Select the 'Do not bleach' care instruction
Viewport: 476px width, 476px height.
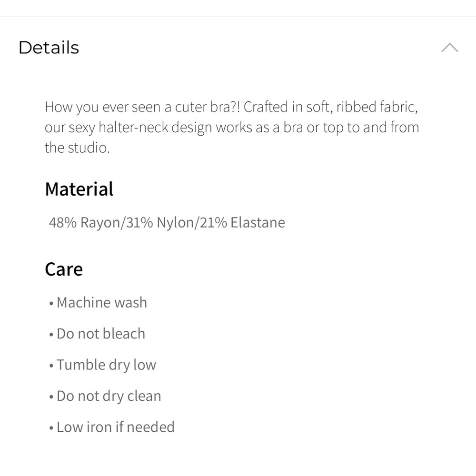(100, 334)
